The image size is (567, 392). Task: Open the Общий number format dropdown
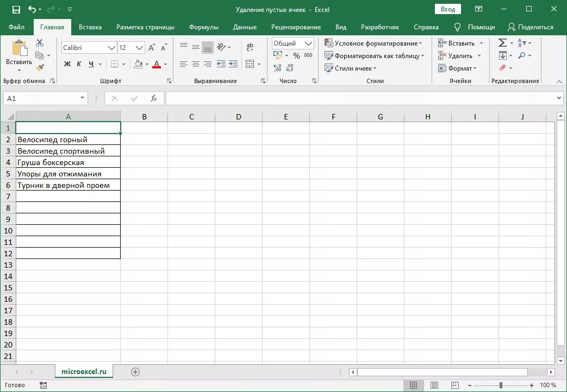pyautogui.click(x=308, y=43)
